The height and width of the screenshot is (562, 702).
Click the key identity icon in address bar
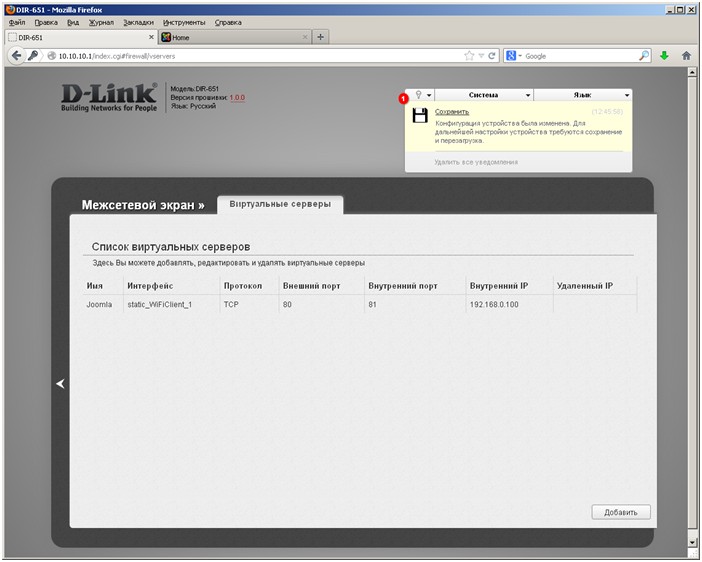point(33,56)
